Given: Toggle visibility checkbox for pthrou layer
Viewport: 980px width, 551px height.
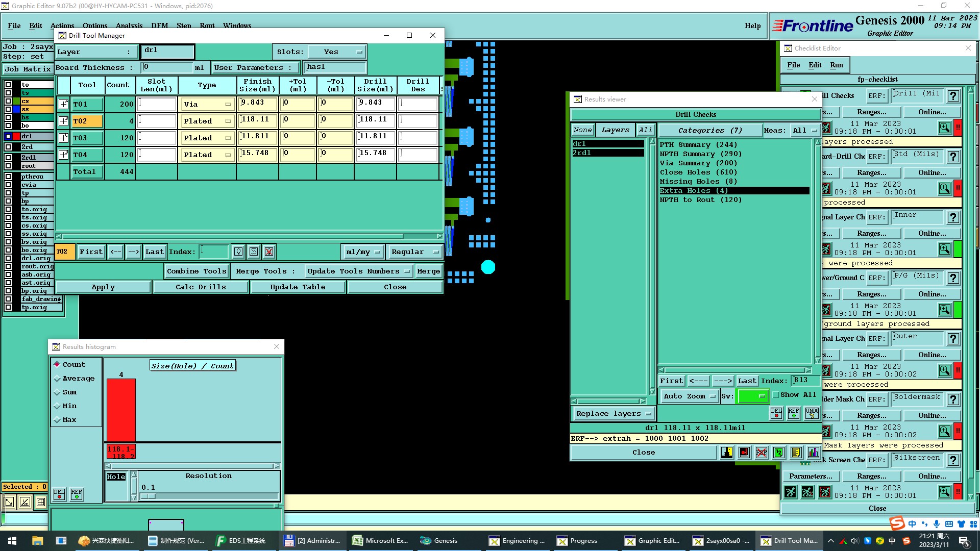Looking at the screenshot, I should click(x=8, y=177).
